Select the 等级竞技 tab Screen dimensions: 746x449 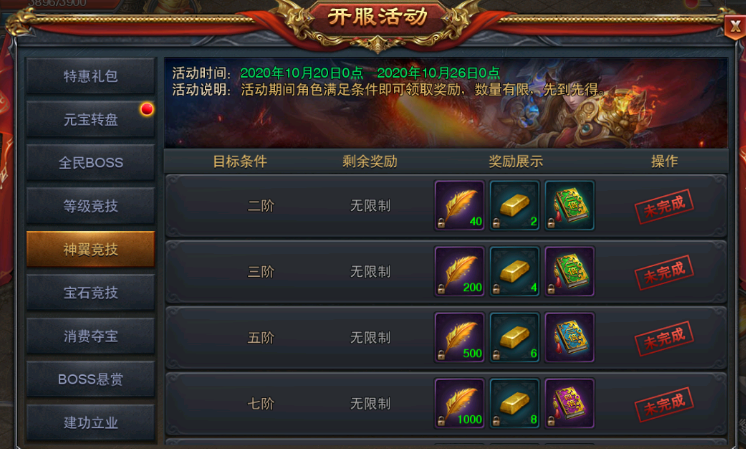[90, 206]
